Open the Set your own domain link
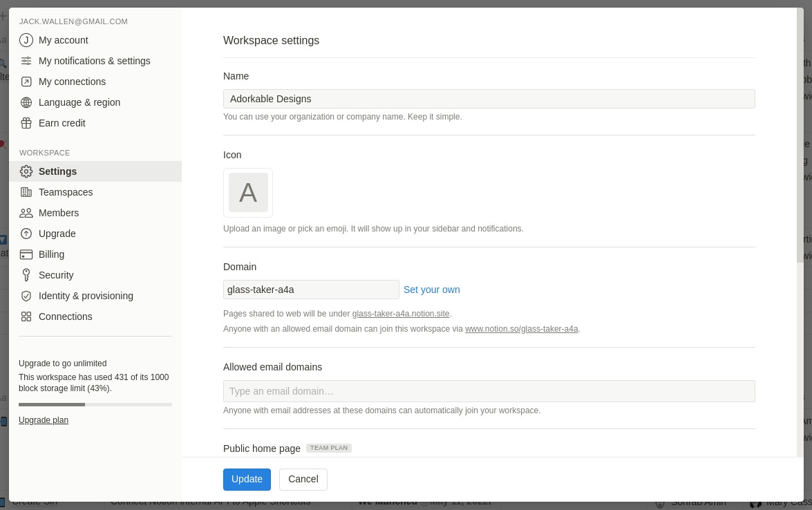The image size is (812, 510). pos(431,290)
